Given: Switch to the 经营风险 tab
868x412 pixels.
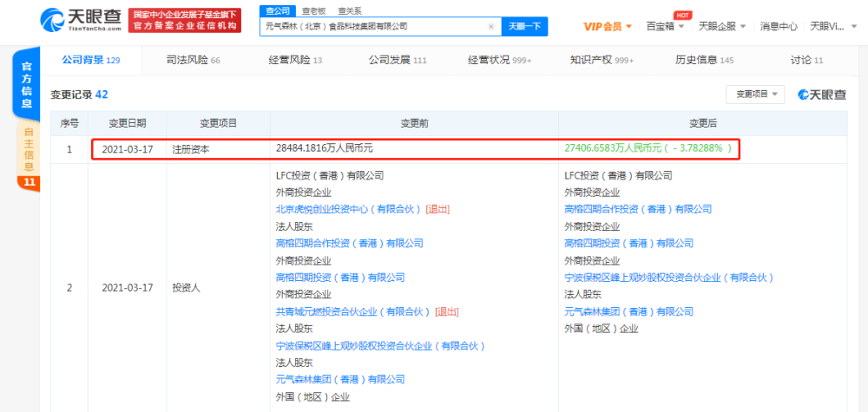Looking at the screenshot, I should tap(295, 60).
